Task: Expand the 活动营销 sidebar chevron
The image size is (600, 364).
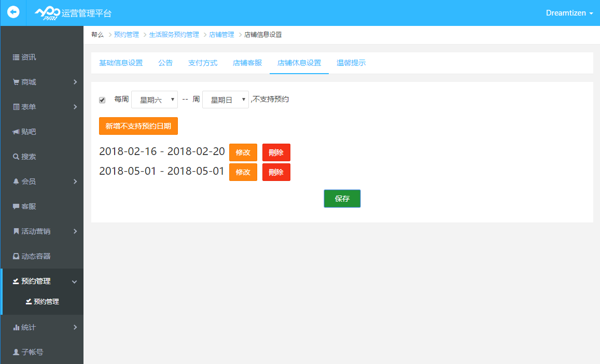Action: coord(75,231)
